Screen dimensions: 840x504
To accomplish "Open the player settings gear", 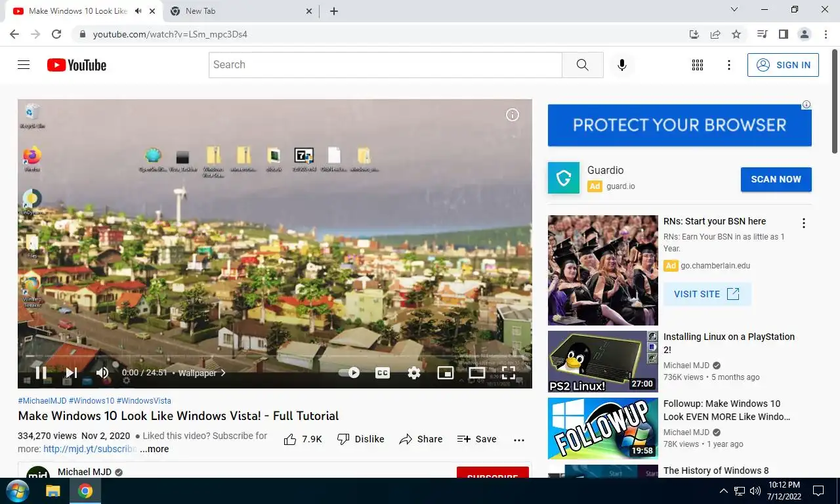I will click(x=413, y=373).
